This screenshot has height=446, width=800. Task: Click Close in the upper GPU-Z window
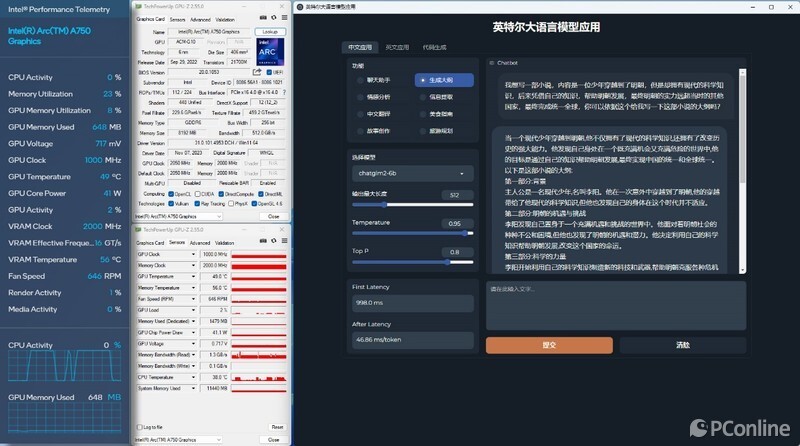(274, 216)
